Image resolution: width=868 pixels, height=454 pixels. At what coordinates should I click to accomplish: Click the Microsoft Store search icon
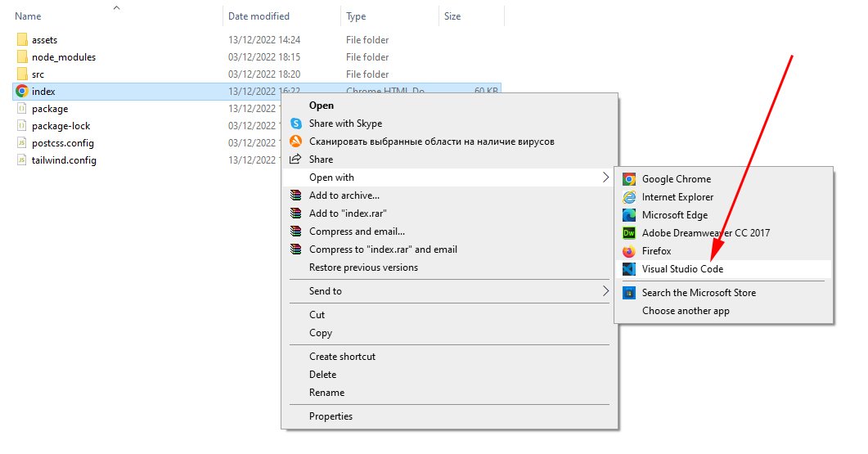pos(629,293)
